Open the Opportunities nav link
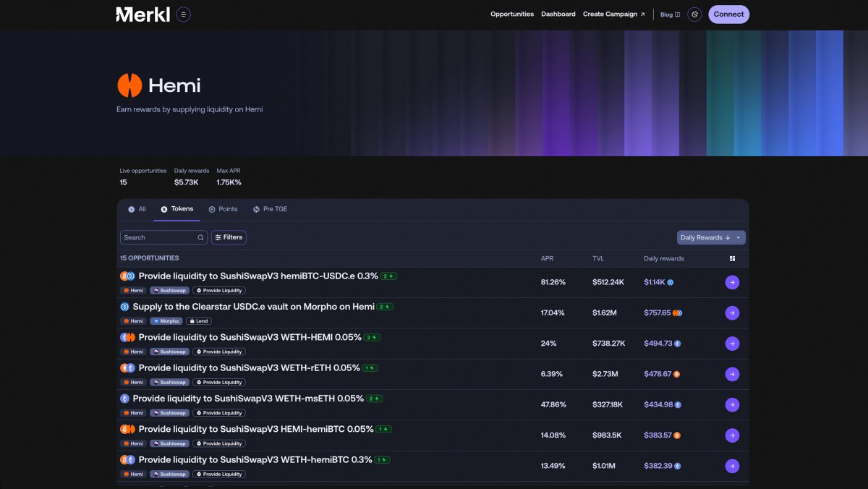 (512, 14)
